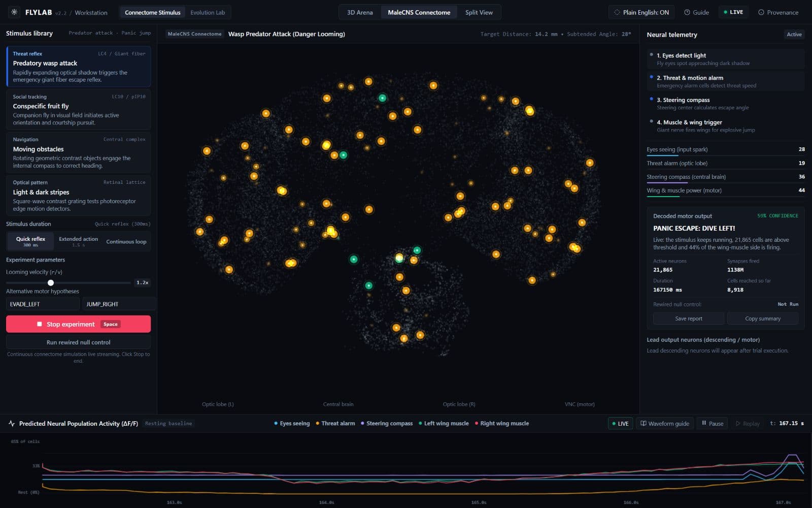
Task: Click the Guide help icon
Action: pos(687,12)
